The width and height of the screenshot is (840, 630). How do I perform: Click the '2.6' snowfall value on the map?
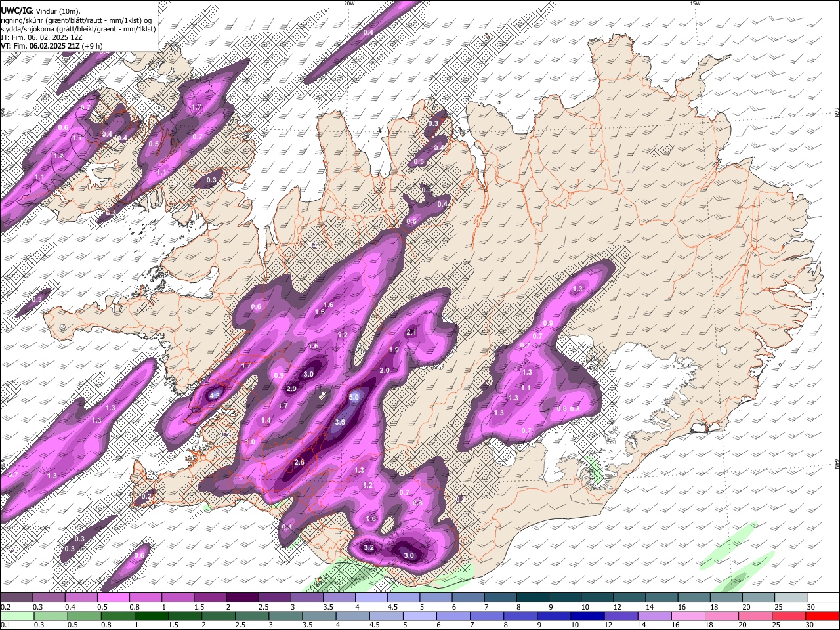coord(299,463)
